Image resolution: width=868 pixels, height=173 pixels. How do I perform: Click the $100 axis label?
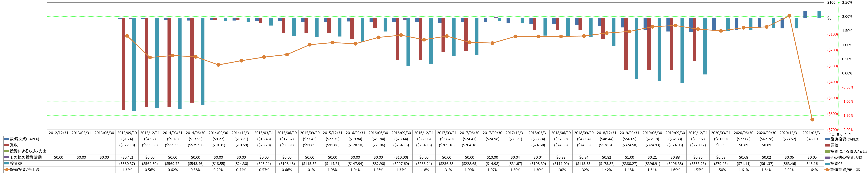tap(831, 2)
